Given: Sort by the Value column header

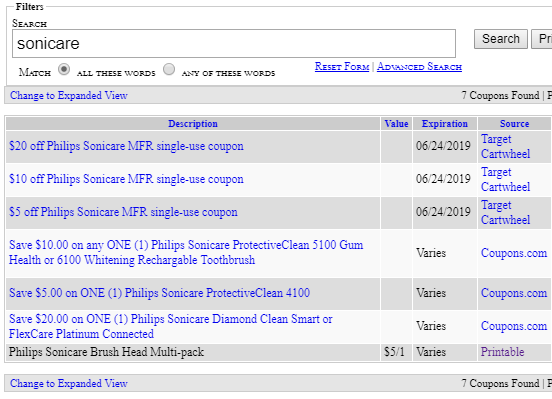Looking at the screenshot, I should [396, 124].
